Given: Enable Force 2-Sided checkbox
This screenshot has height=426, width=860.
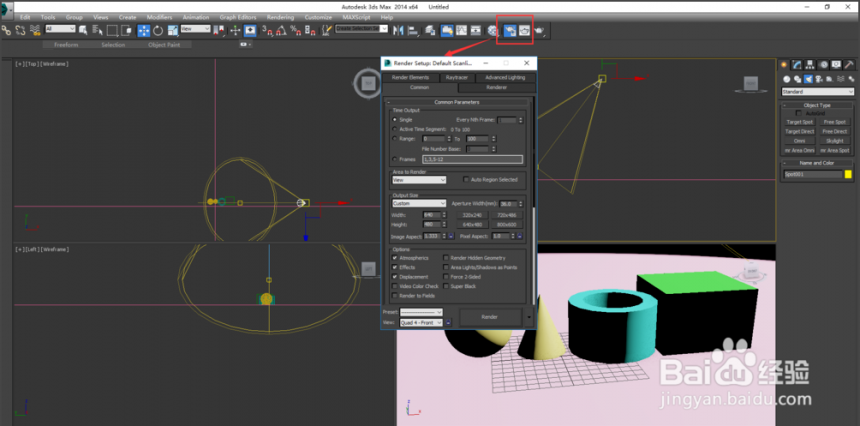Looking at the screenshot, I should tap(446, 277).
